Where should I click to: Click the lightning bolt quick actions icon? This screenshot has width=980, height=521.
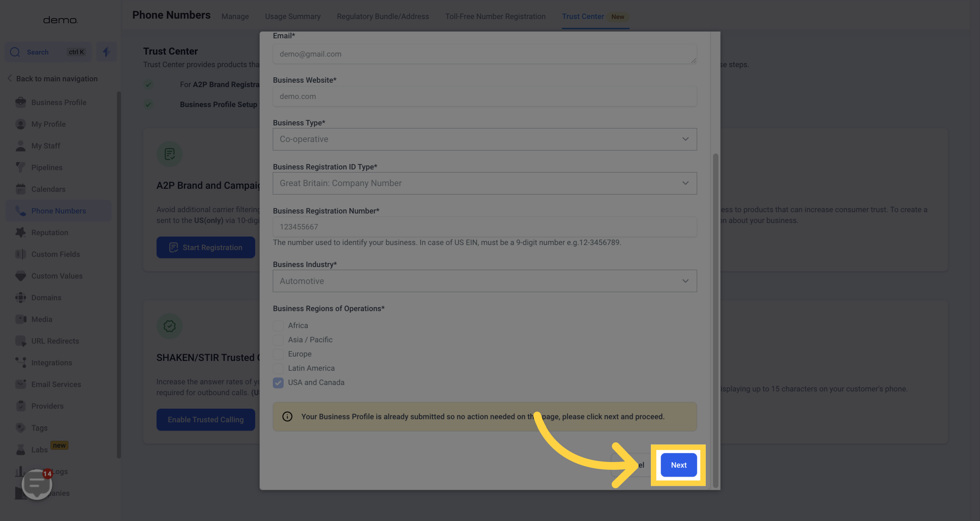click(x=106, y=52)
